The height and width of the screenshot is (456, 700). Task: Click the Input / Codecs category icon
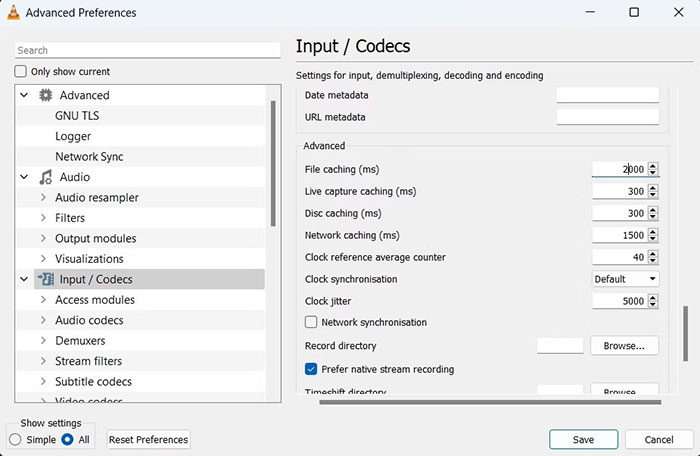(x=45, y=279)
